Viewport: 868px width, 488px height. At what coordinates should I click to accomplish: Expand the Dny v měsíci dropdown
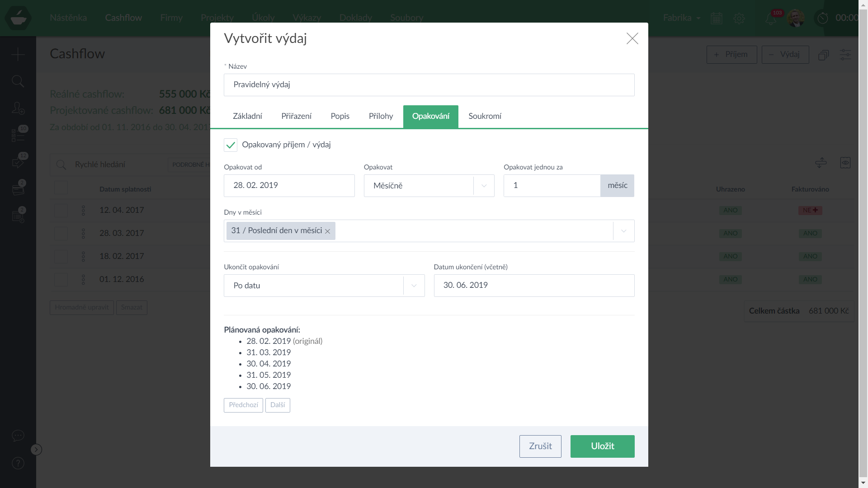pyautogui.click(x=623, y=231)
